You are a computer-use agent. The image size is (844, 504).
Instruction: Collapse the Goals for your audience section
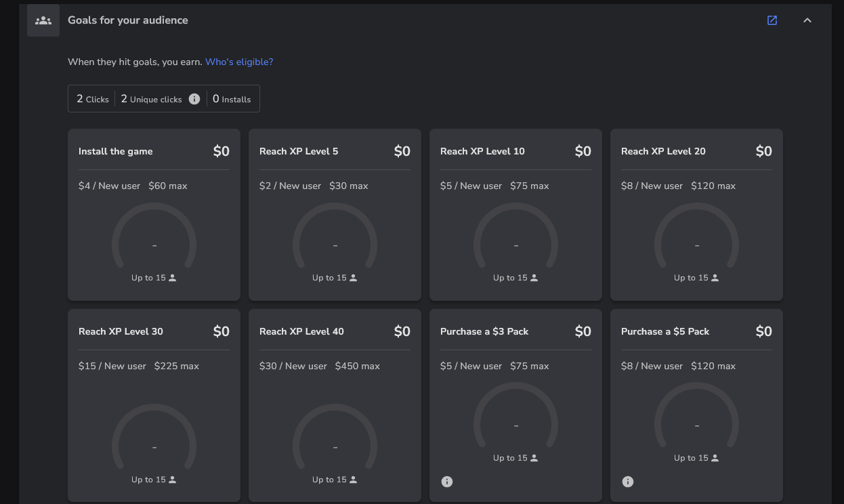[807, 20]
